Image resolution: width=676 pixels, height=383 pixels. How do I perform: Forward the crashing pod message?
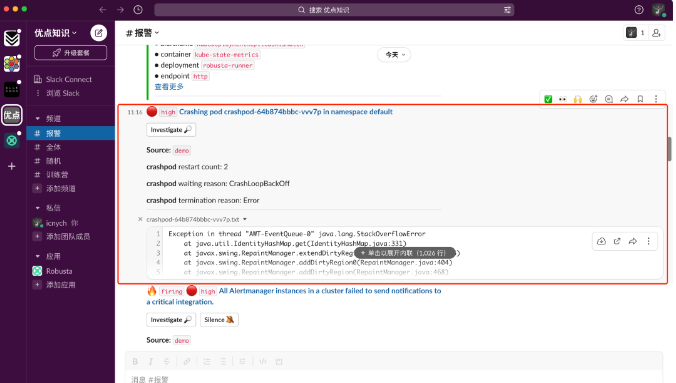point(624,99)
